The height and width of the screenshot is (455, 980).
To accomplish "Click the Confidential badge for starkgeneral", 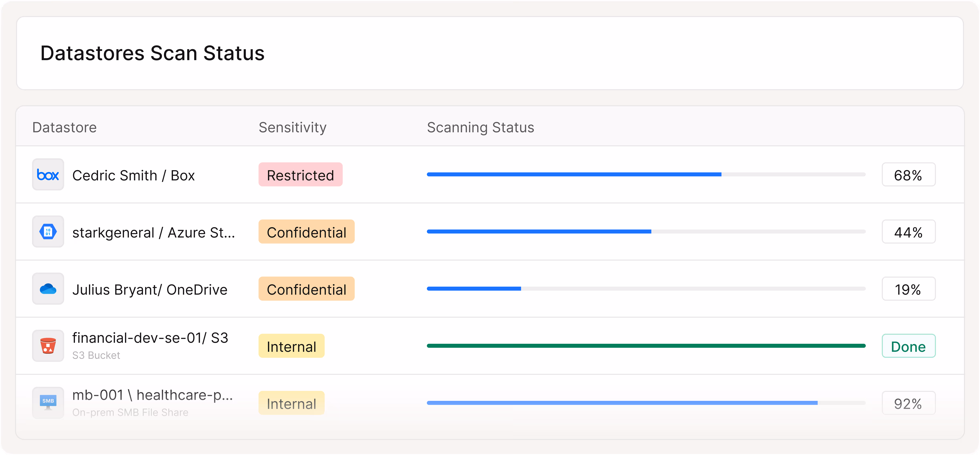I will [307, 232].
